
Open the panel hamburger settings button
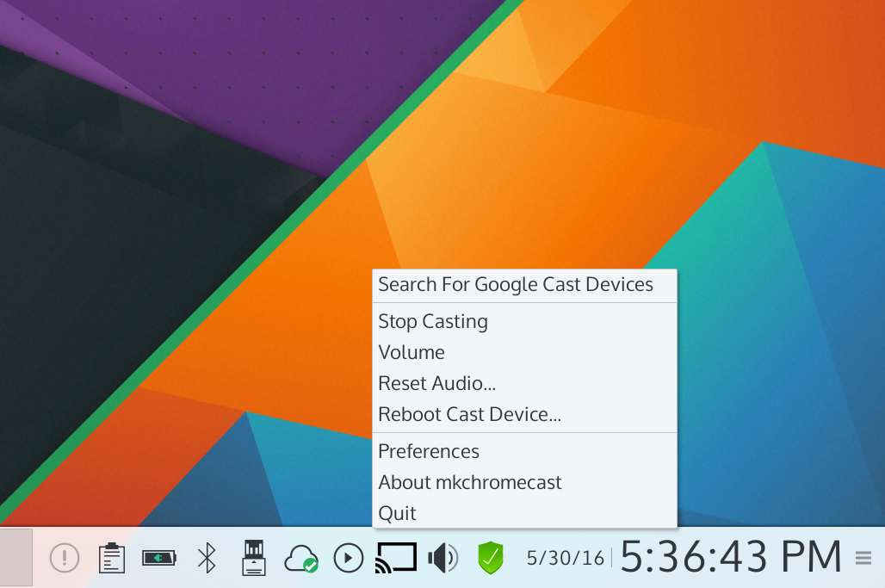pyautogui.click(x=863, y=558)
